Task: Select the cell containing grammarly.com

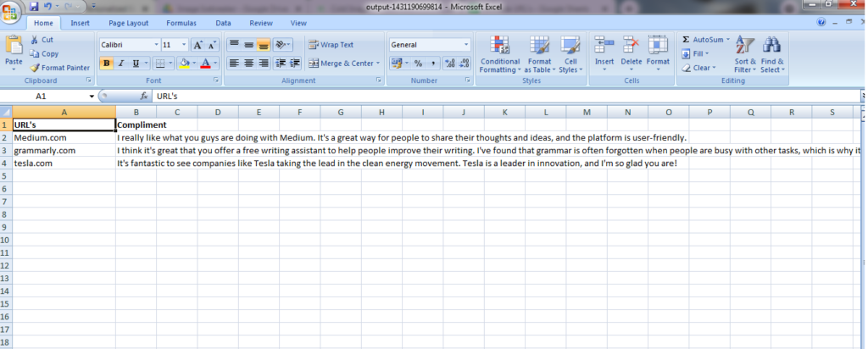Action: 64,151
